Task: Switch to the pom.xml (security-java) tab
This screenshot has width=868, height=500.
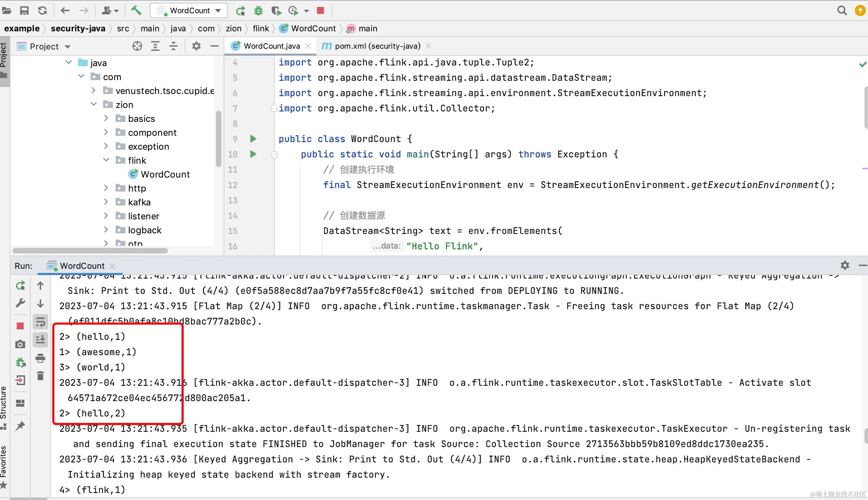Action: point(377,46)
